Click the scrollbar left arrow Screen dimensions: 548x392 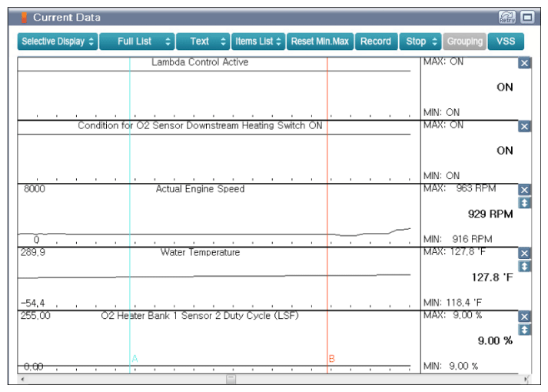[23, 379]
